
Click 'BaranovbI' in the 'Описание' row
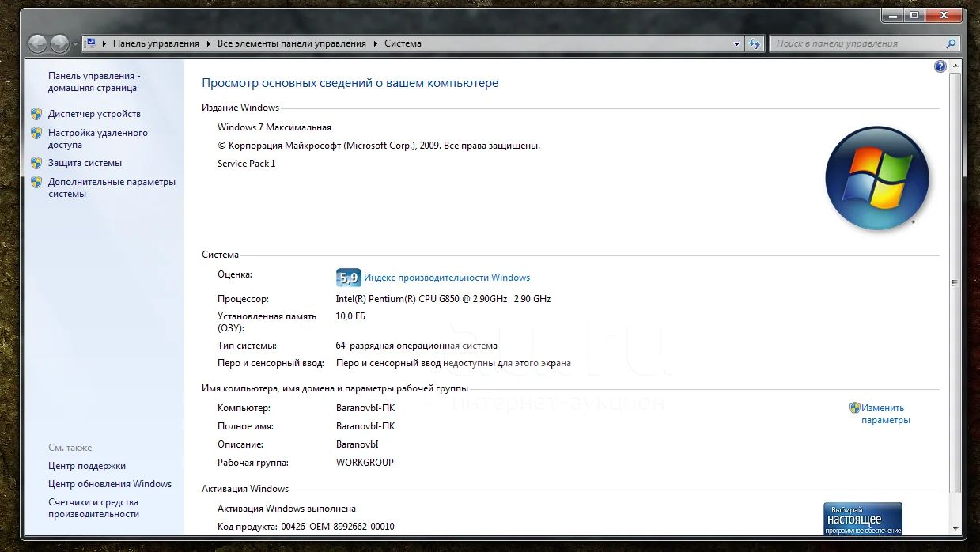[x=358, y=444]
